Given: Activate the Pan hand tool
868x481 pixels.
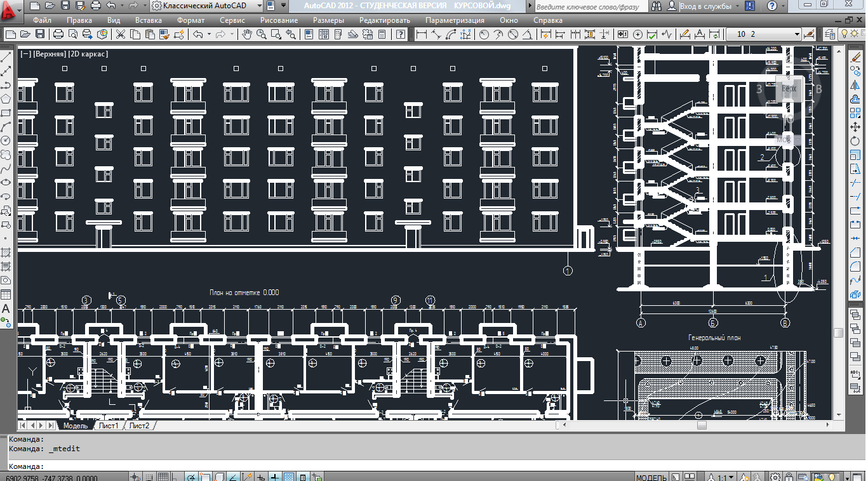Looking at the screenshot, I should (x=247, y=34).
